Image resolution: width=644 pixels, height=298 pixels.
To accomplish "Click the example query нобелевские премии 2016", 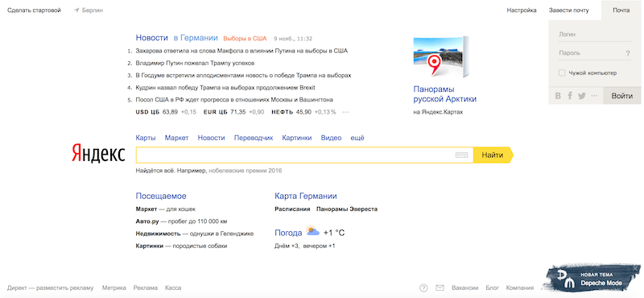I will click(246, 170).
